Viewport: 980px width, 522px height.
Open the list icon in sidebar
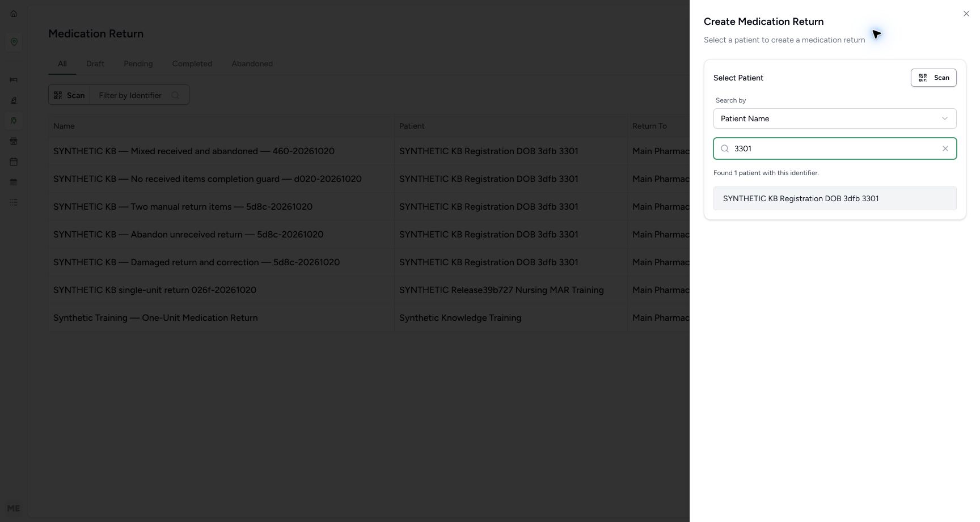point(14,202)
